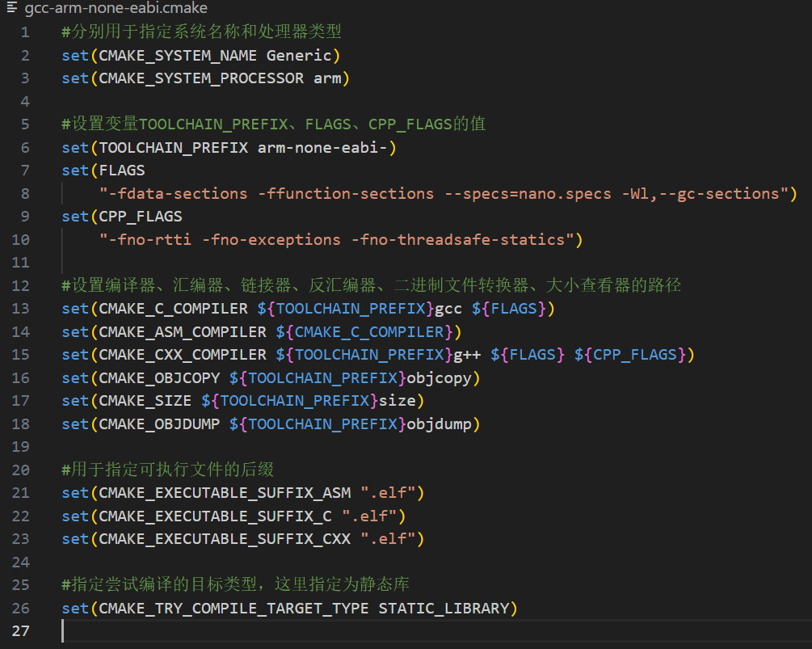Image resolution: width=812 pixels, height=649 pixels.
Task: Click line number 27 in the gutter
Action: pyautogui.click(x=21, y=631)
